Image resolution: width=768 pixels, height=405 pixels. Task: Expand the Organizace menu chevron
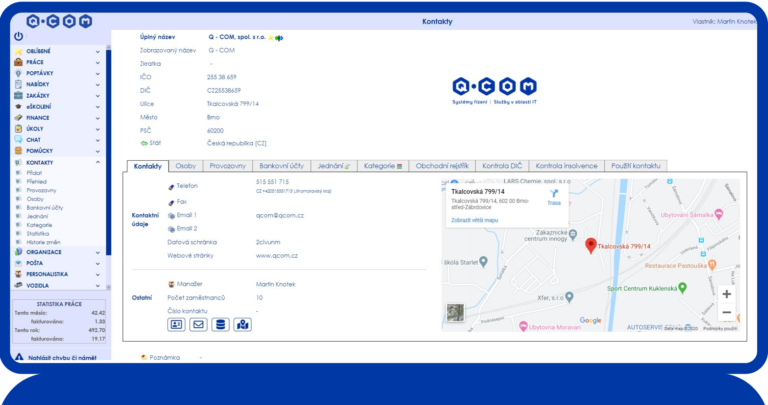tap(97, 253)
